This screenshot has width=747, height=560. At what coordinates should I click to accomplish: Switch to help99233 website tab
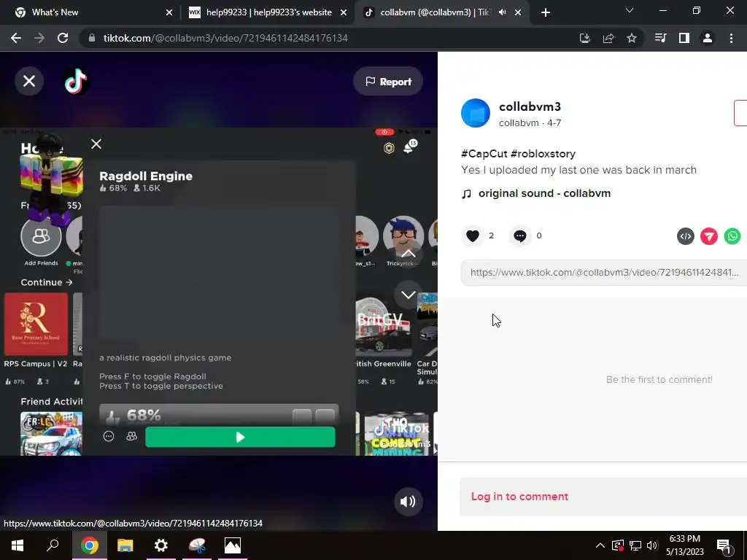pyautogui.click(x=268, y=12)
